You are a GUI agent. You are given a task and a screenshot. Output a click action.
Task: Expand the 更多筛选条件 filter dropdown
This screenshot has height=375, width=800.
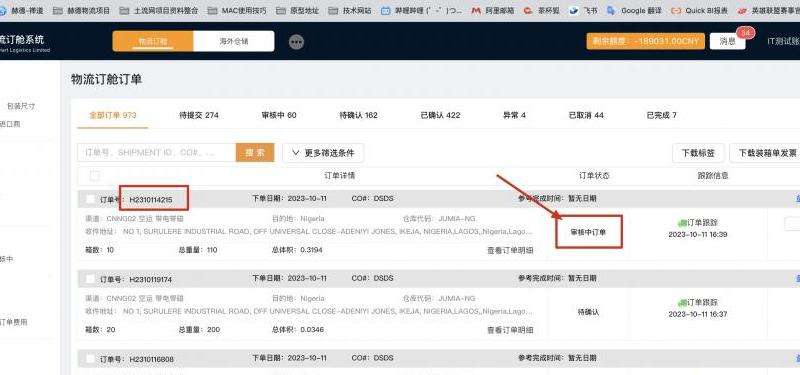click(323, 153)
